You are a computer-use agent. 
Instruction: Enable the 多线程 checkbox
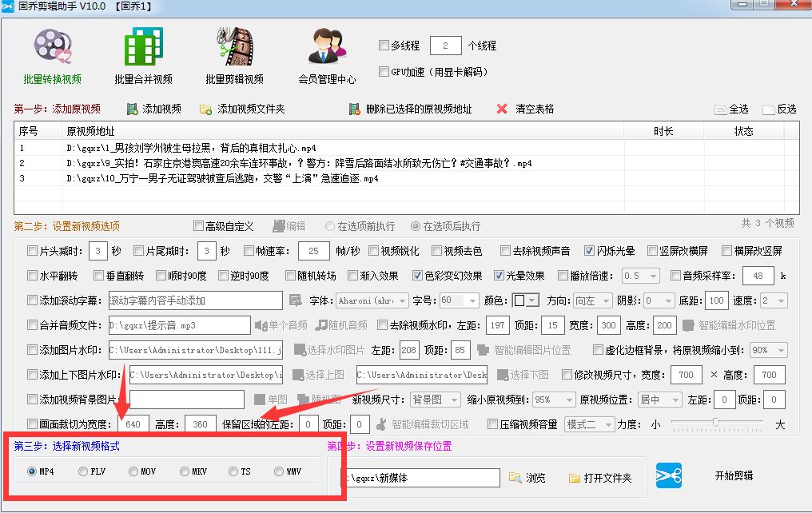click(384, 45)
